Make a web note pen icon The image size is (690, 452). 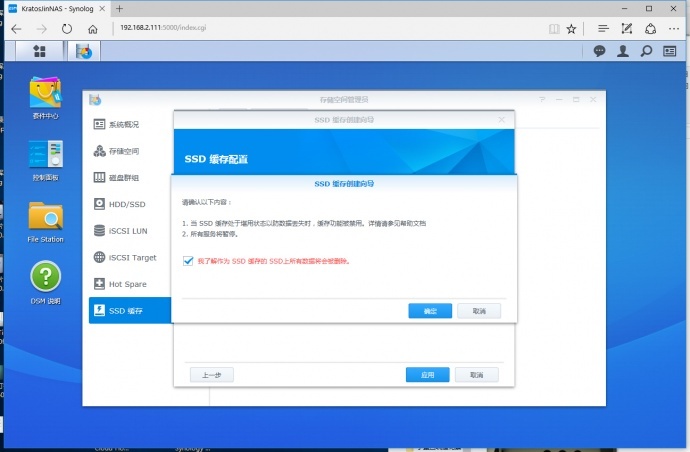coord(627,29)
